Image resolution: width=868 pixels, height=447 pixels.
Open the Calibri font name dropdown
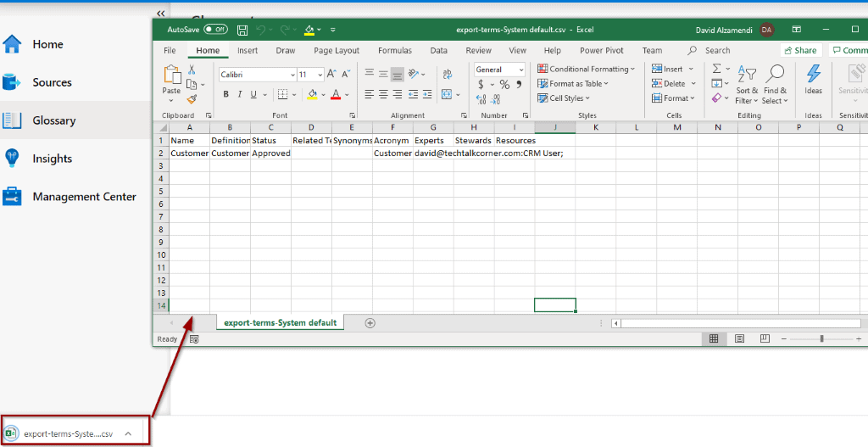coord(292,75)
